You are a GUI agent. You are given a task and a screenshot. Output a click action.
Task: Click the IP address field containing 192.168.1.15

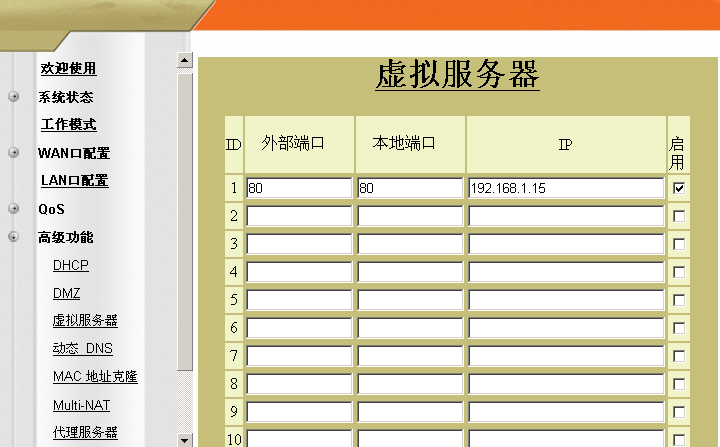(x=565, y=188)
